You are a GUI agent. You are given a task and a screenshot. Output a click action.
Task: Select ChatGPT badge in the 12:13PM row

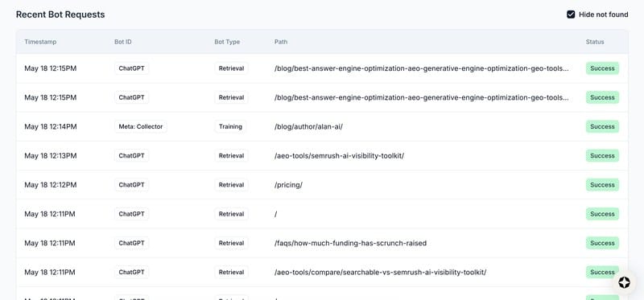tap(131, 156)
